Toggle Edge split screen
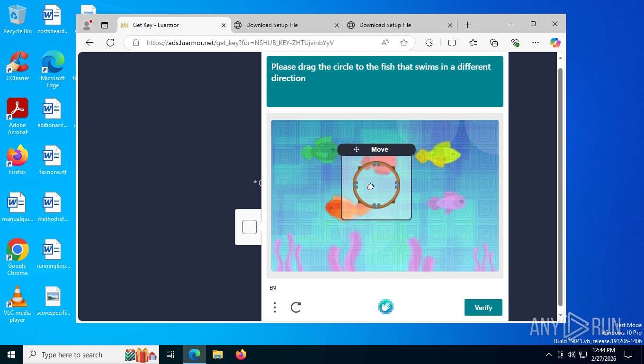Image resolution: width=644 pixels, height=364 pixels. coord(452,43)
